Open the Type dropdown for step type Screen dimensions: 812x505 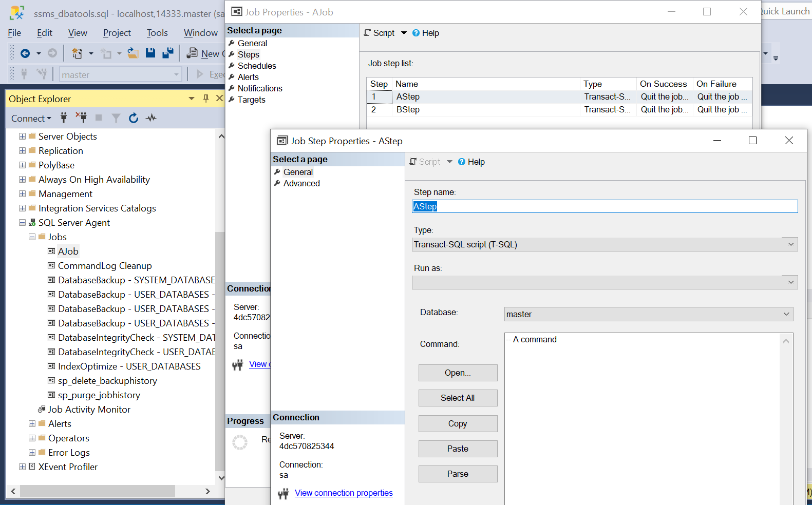(x=790, y=244)
